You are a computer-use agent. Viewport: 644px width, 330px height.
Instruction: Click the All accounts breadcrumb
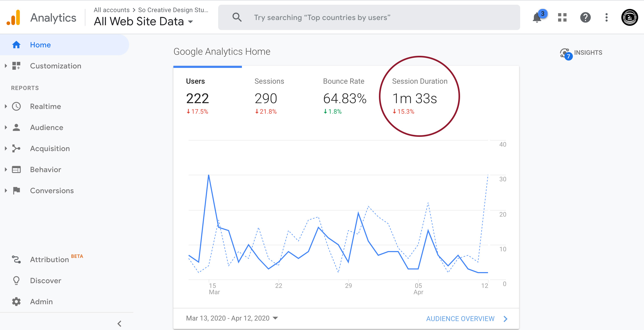pyautogui.click(x=112, y=10)
